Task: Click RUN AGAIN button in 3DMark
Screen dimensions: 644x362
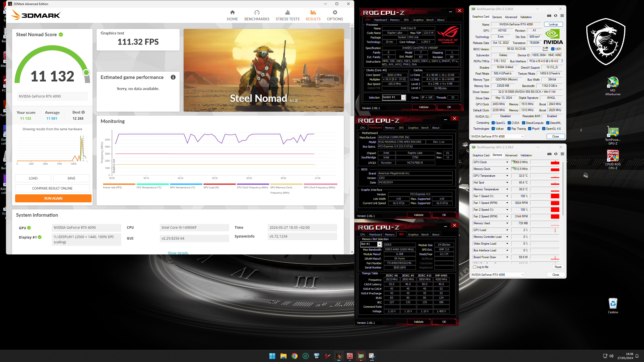Action: tap(53, 198)
